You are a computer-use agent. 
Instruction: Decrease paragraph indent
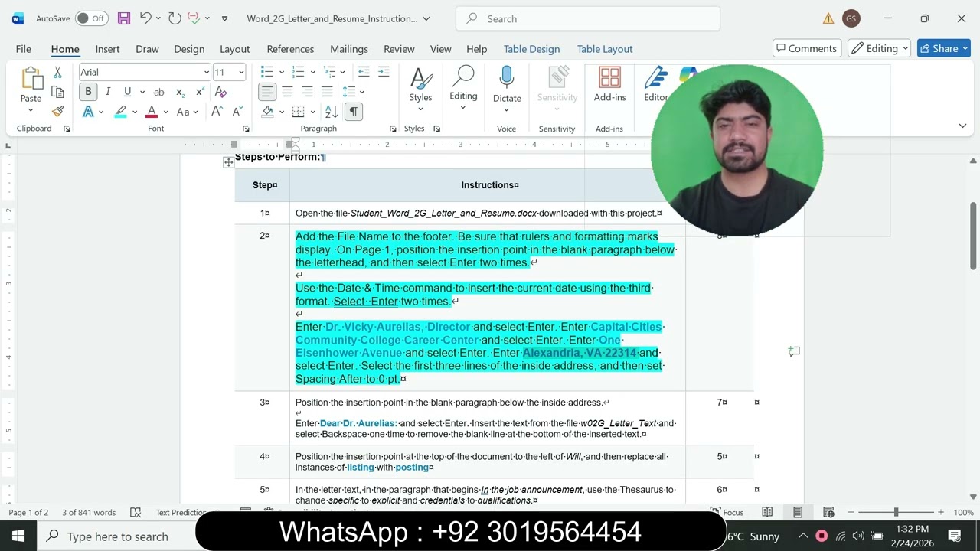[364, 72]
